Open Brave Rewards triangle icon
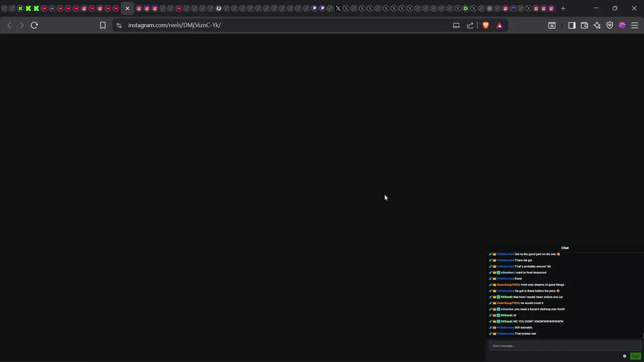The image size is (644, 362). point(500,25)
